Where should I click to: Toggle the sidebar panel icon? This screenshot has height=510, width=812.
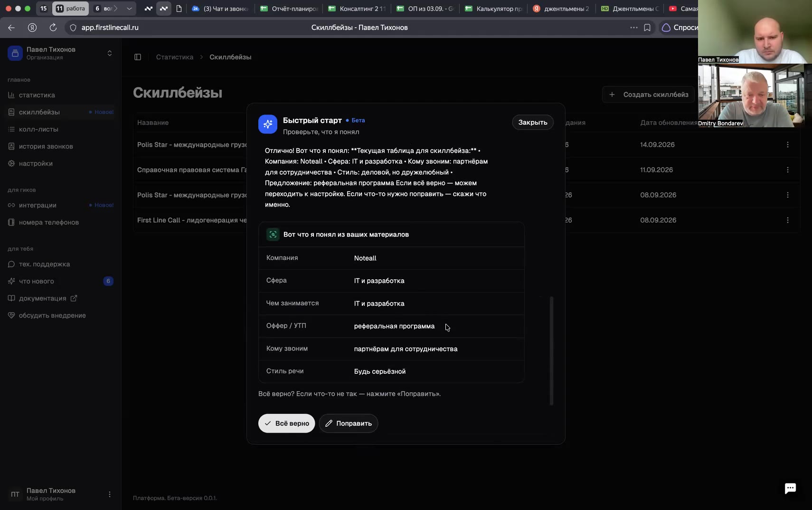[x=138, y=57]
